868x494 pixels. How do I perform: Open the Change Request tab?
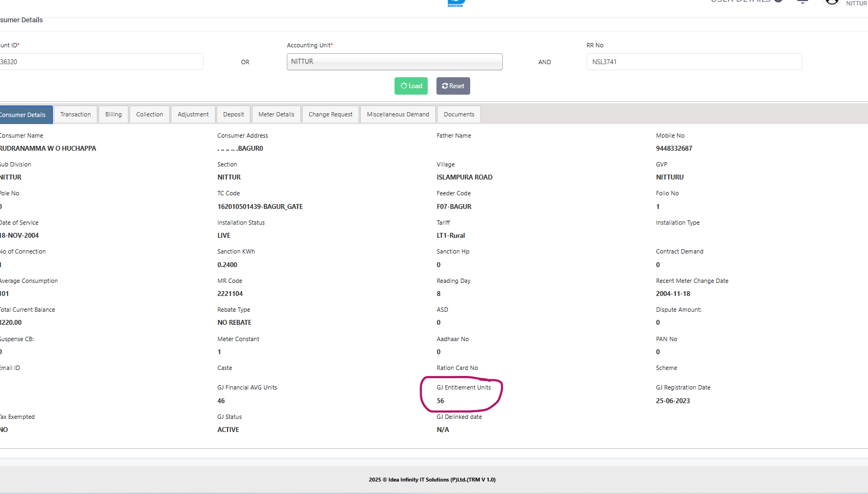click(x=330, y=115)
